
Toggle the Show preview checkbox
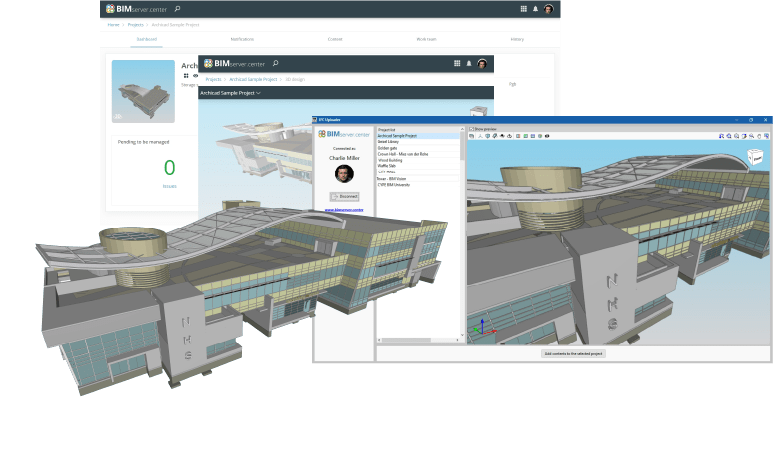[471, 129]
